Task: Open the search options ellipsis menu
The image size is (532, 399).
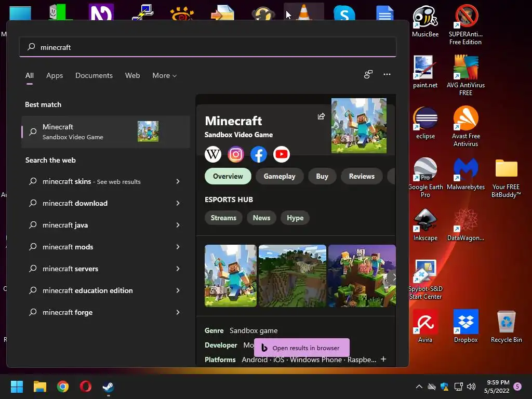Action: point(387,74)
